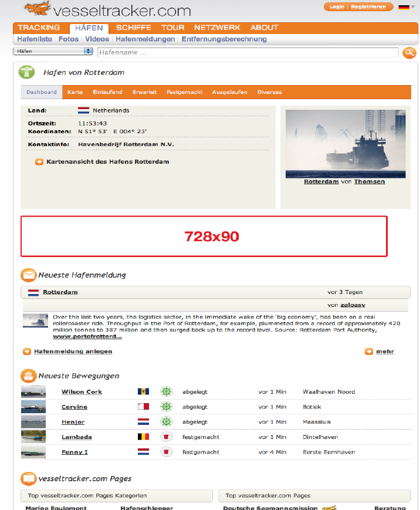Screen dimensions: 420x510
Task: Open the Lambada vessel link
Action: [x=77, y=437]
